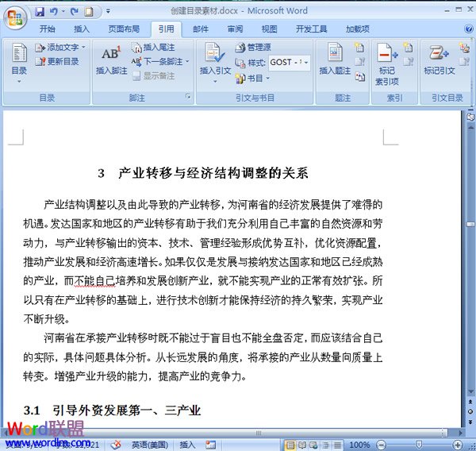476x451 pixels.
Task: Click 标记引文 to mark citation
Action: (x=440, y=59)
